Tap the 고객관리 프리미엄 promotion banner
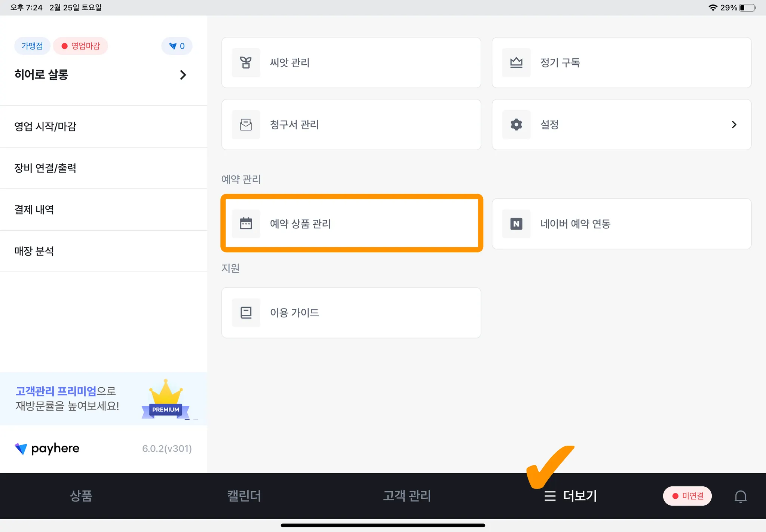Screen dimensions: 766x532 click(x=104, y=399)
